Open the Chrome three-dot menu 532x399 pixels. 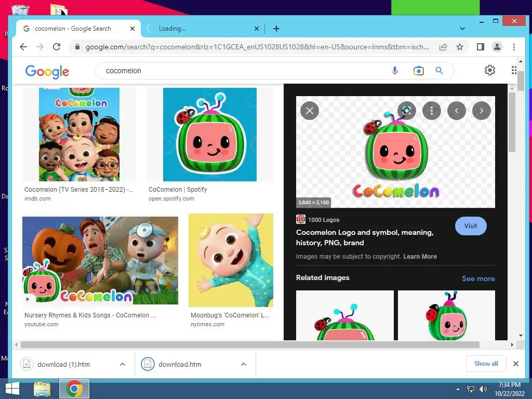[514, 47]
